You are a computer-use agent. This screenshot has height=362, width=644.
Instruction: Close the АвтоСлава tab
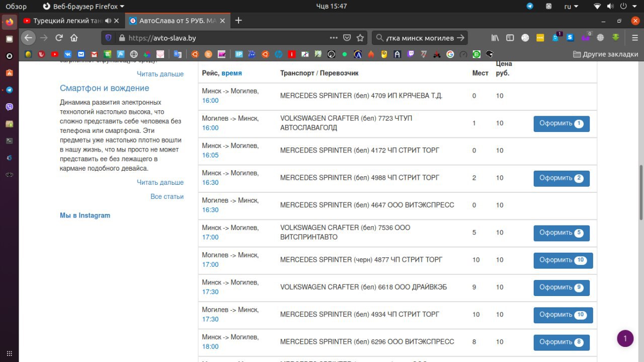pyautogui.click(x=222, y=21)
